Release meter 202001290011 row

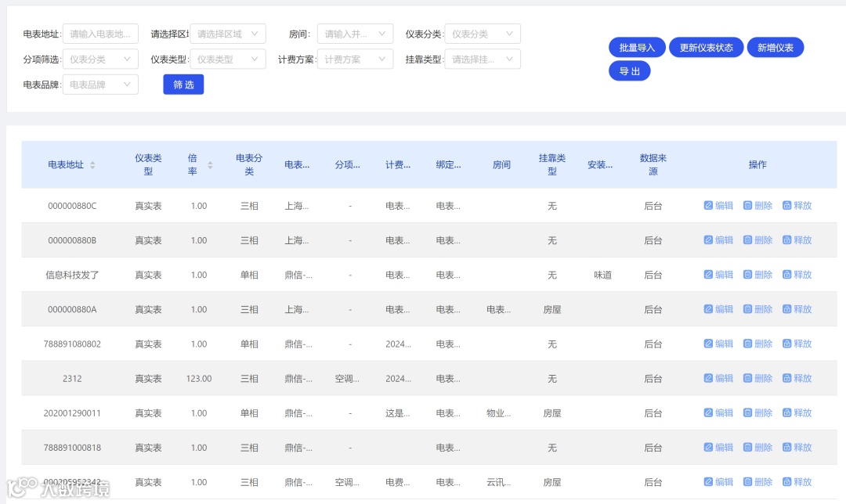coord(797,412)
